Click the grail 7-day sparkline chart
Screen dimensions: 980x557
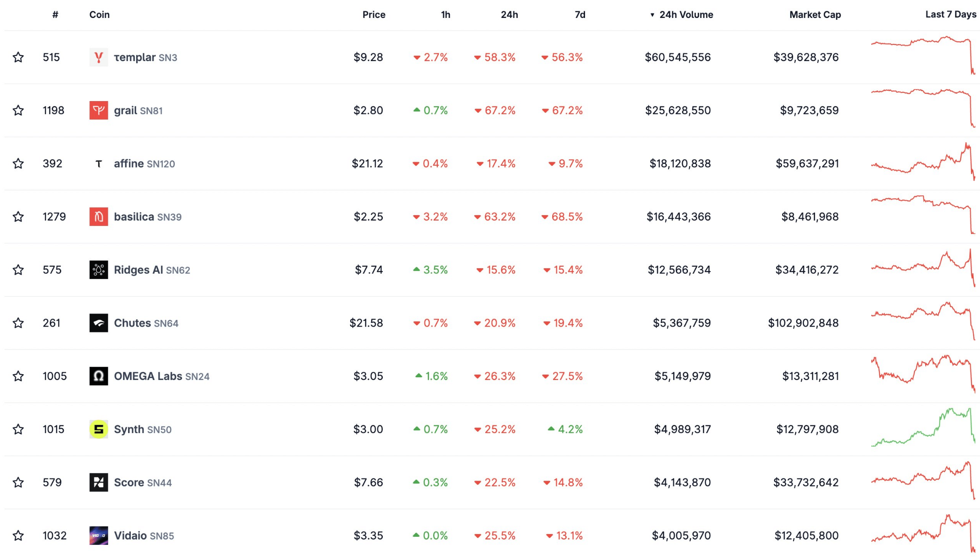pos(923,108)
